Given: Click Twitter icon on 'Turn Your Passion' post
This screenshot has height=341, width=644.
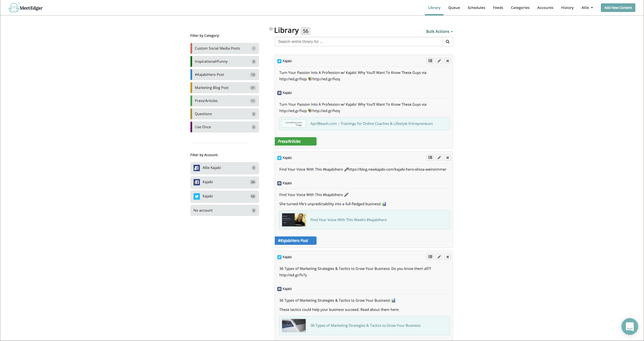Looking at the screenshot, I should (x=279, y=61).
